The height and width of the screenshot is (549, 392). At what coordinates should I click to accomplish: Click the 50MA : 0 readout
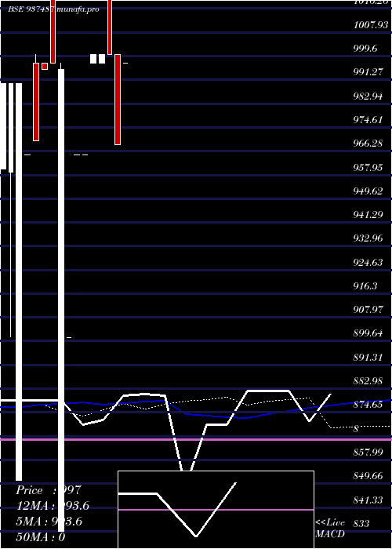coord(41,536)
